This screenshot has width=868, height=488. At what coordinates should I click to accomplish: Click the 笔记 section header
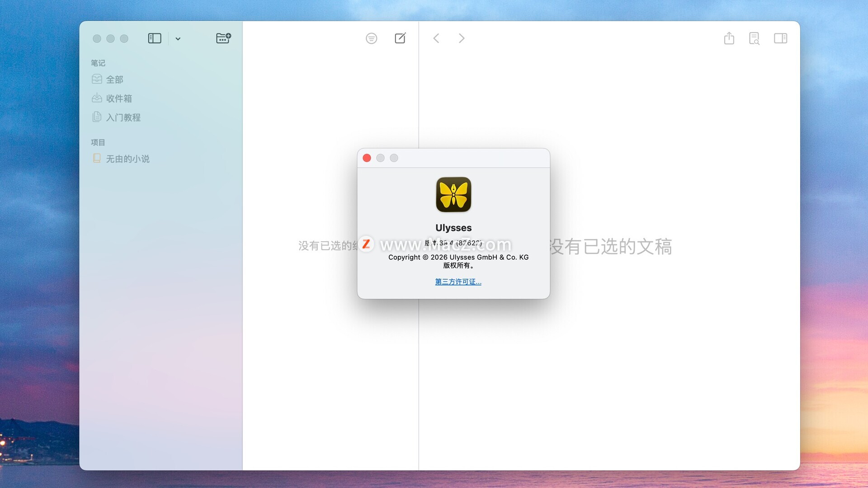[x=98, y=63]
